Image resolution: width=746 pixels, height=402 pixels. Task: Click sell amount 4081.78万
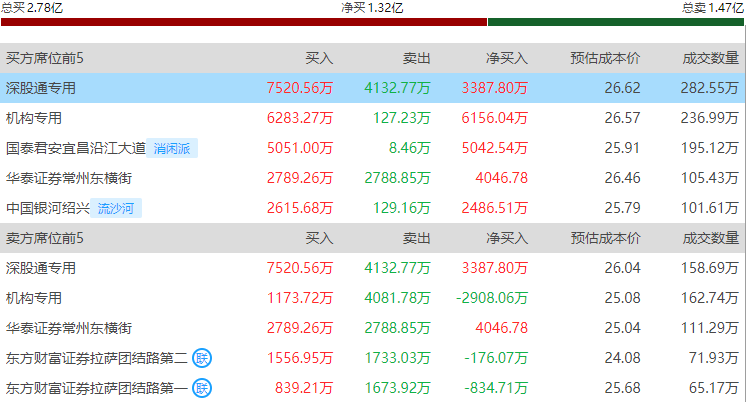tap(397, 298)
